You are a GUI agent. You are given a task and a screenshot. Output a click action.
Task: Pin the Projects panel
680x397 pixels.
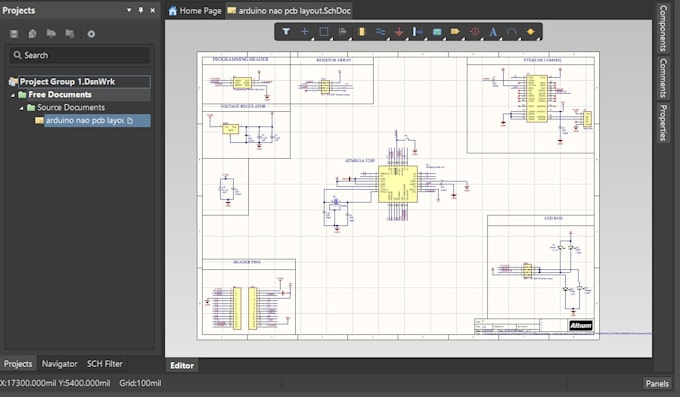point(141,10)
